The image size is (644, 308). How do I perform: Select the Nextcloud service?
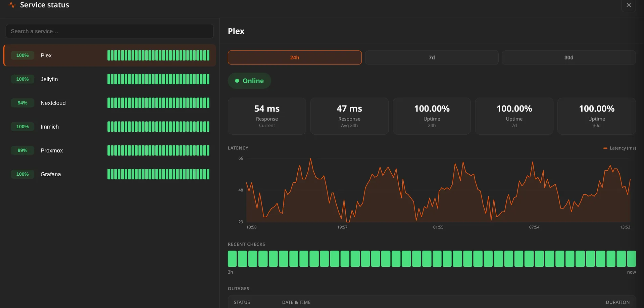point(110,103)
